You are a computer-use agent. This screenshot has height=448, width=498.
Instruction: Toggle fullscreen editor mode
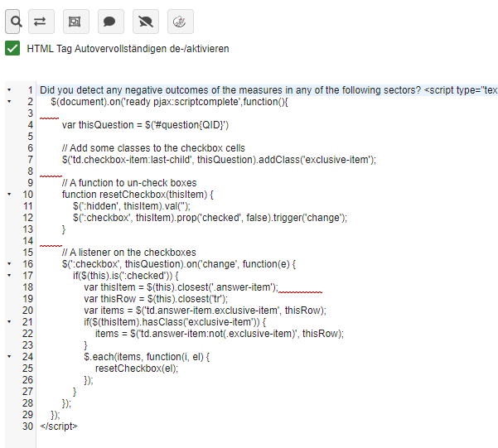click(75, 20)
